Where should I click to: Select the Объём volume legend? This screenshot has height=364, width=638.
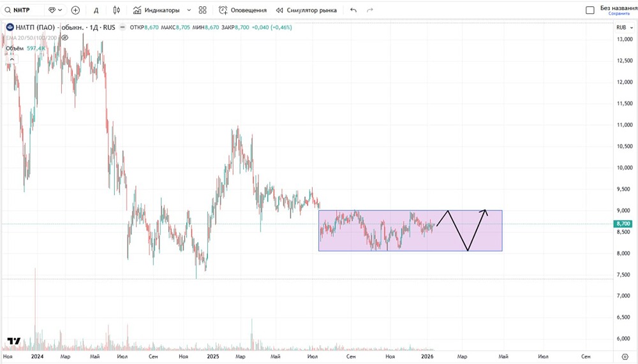15,48
